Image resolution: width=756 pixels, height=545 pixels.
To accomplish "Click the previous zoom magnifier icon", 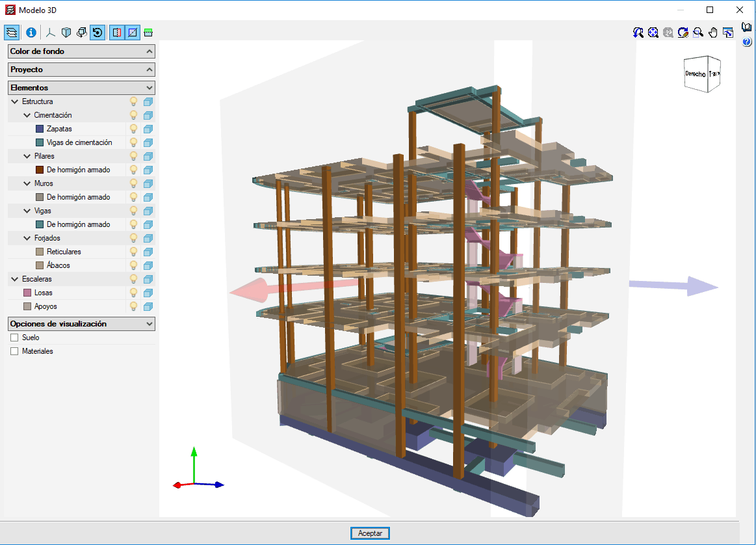I will [638, 33].
